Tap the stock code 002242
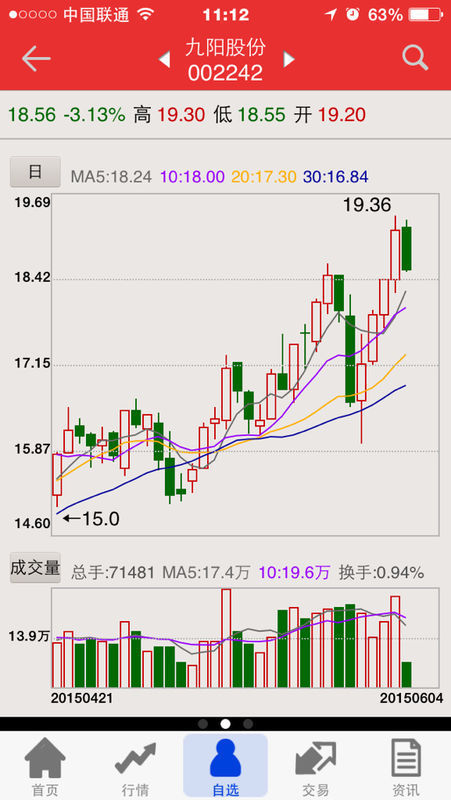Image resolution: width=451 pixels, height=800 pixels. [226, 73]
